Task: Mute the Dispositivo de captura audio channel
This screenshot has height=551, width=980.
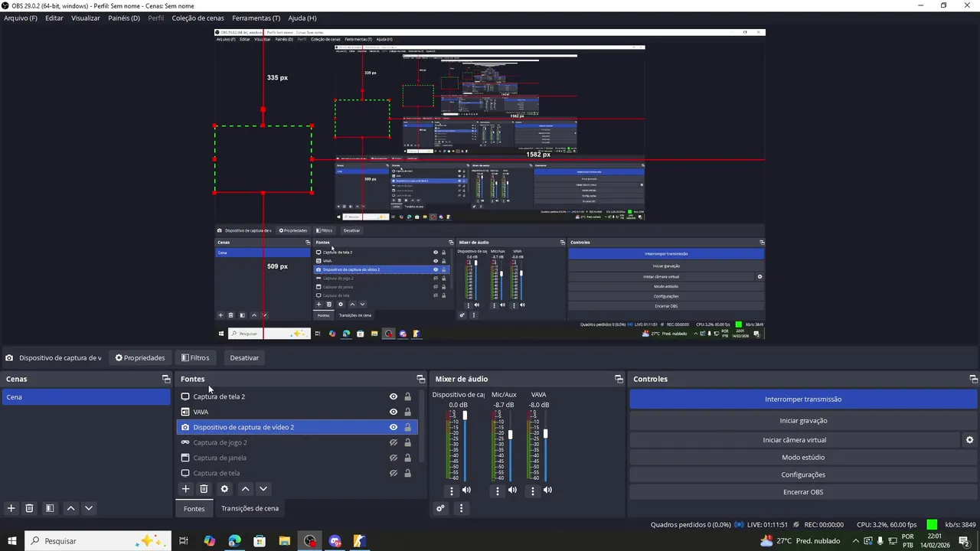Action: [466, 490]
